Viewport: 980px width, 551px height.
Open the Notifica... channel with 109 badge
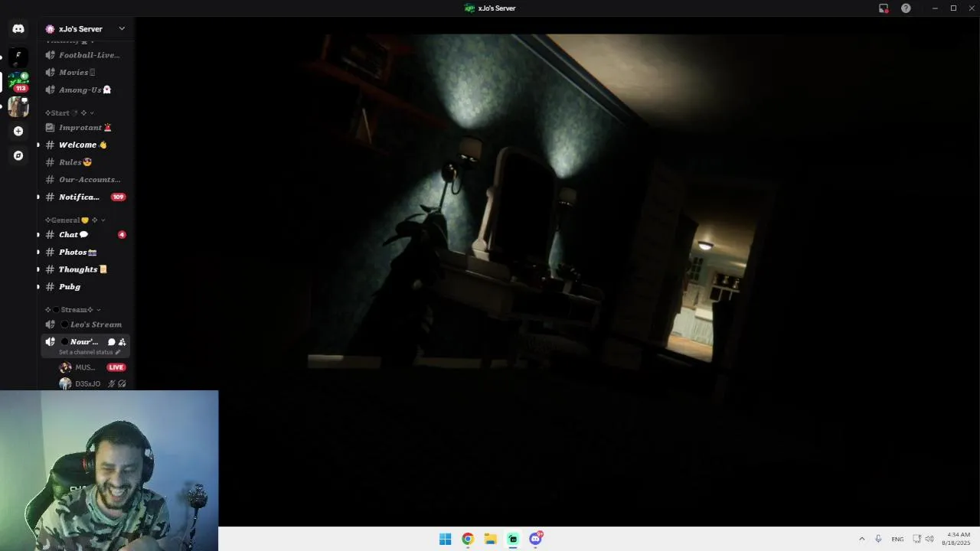click(x=85, y=197)
